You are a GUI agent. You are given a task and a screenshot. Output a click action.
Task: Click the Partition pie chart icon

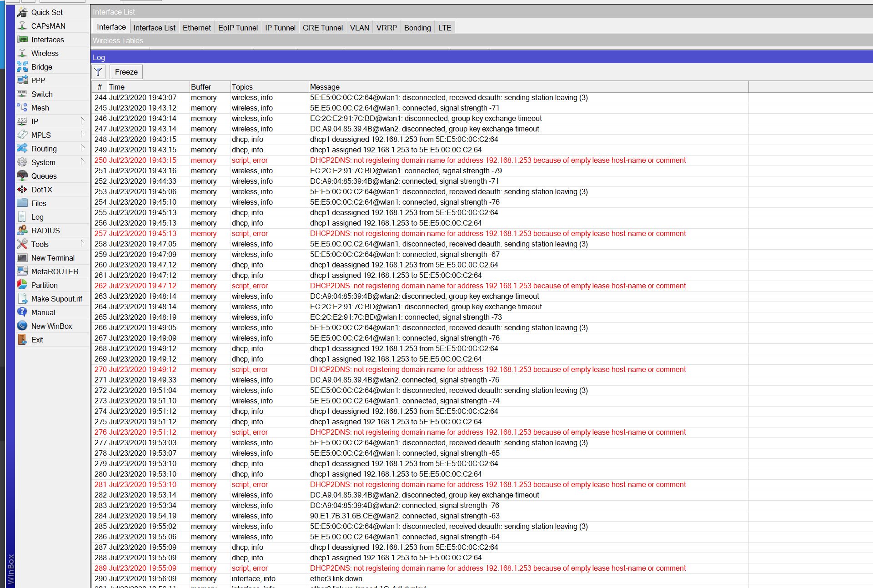[22, 285]
